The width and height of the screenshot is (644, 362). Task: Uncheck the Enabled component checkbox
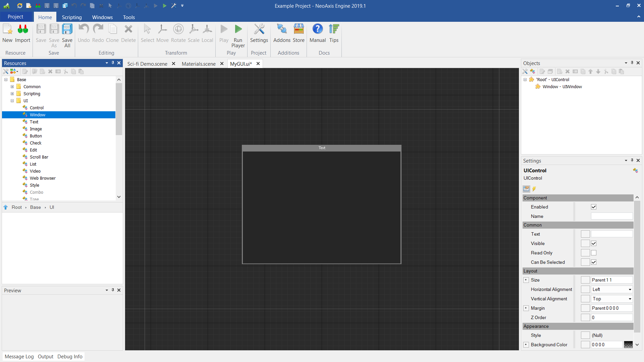point(594,207)
